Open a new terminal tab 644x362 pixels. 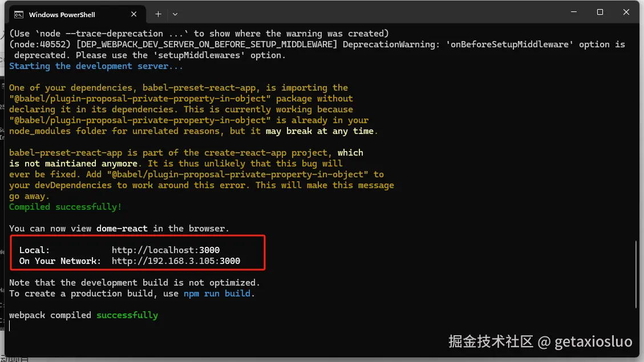(158, 14)
